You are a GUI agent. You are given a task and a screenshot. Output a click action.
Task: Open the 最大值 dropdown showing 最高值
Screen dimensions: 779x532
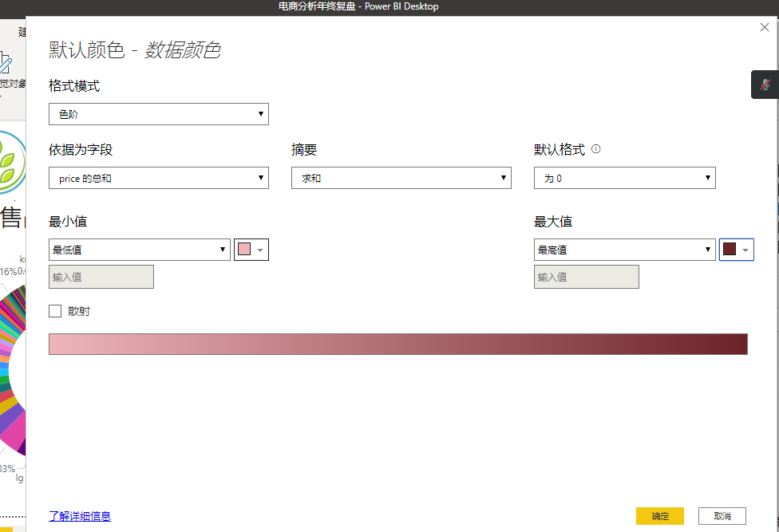(x=624, y=250)
